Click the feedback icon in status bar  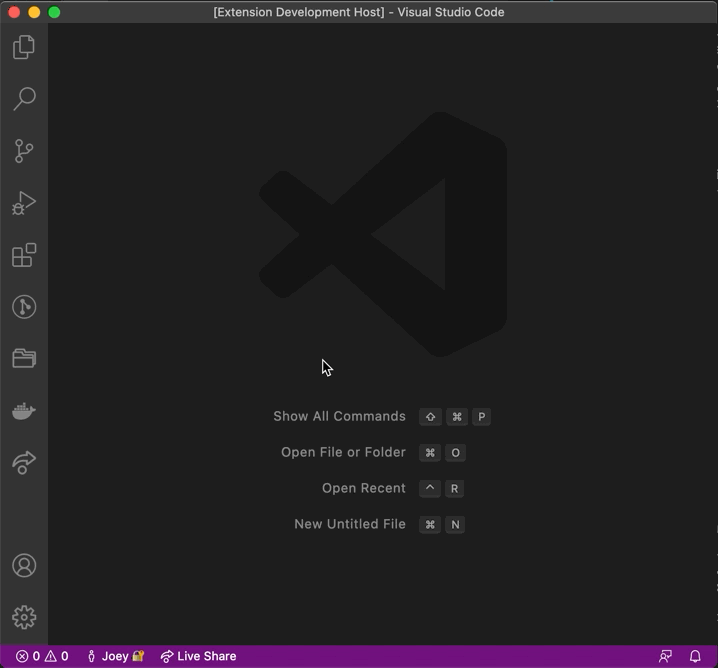tap(665, 656)
